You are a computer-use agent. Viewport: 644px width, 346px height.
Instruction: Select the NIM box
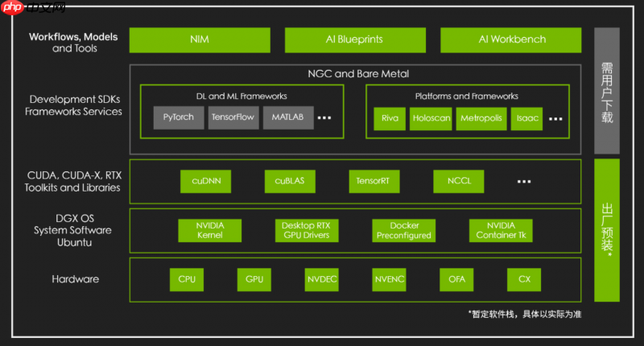point(200,39)
